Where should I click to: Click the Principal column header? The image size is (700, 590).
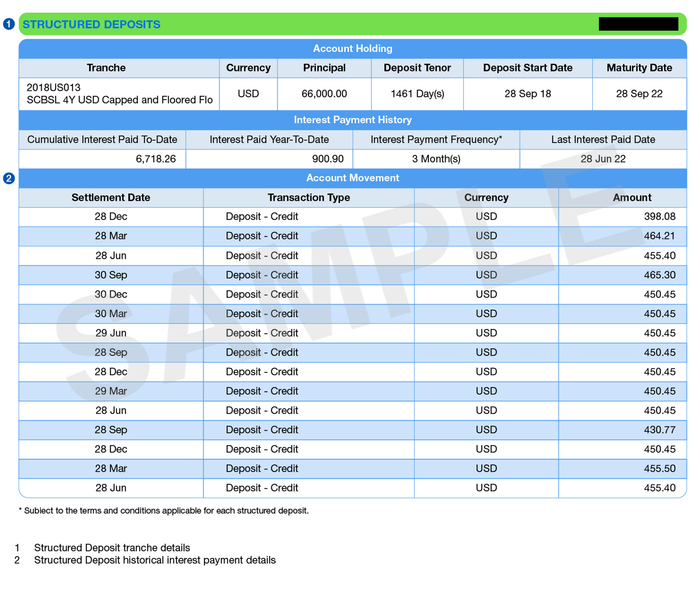(x=324, y=68)
